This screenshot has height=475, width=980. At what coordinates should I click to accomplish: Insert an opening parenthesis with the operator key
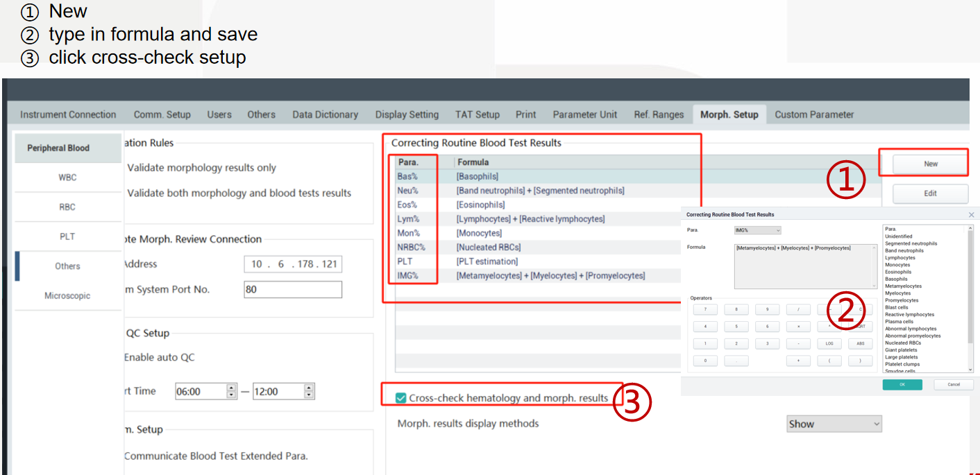[829, 360]
